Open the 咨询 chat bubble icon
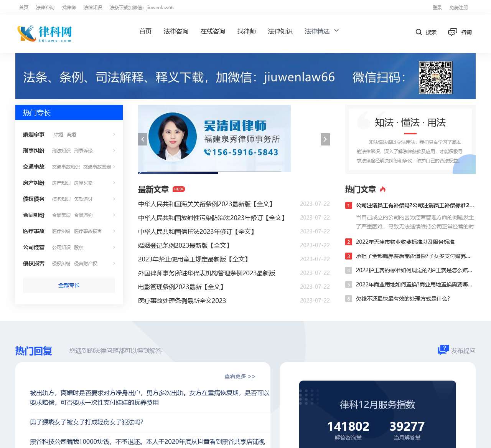Viewport: 491px width, 448px height. tap(453, 32)
